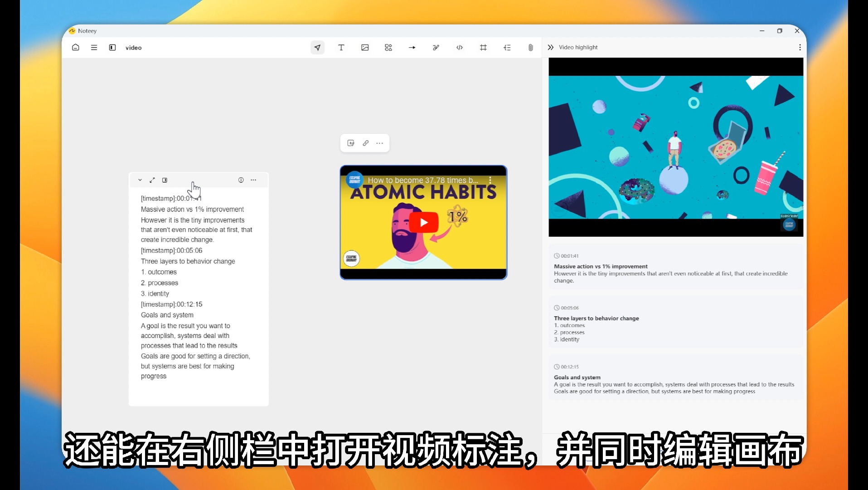This screenshot has width=868, height=490.
Task: Click '[timestamp]:00:12:15' in note card
Action: click(x=171, y=304)
